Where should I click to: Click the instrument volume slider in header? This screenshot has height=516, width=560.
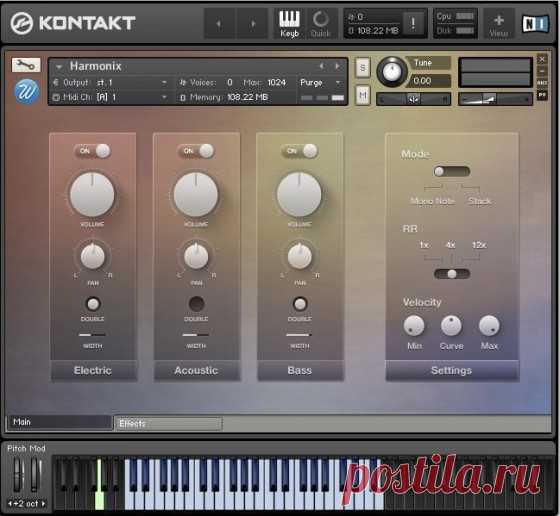pyautogui.click(x=495, y=100)
